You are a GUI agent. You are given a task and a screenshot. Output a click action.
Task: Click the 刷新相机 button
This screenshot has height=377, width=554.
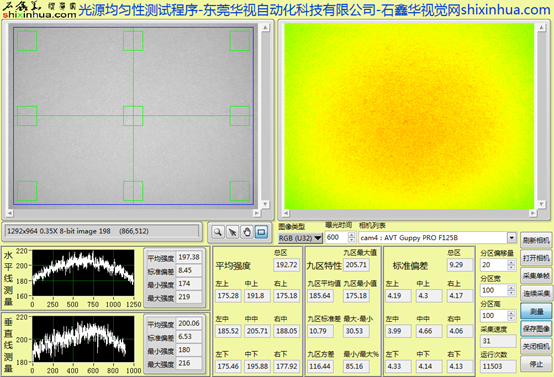click(536, 241)
